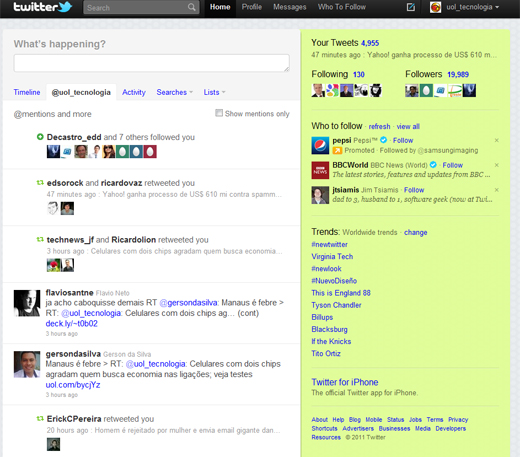View all follow suggestions
Image resolution: width=520 pixels, height=457 pixels.
[408, 126]
